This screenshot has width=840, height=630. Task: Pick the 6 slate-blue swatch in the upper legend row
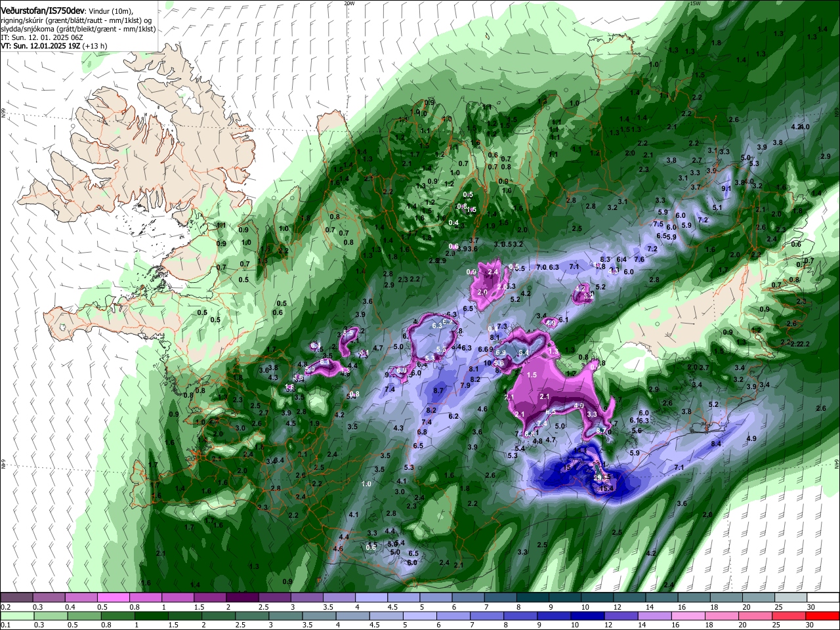click(469, 597)
